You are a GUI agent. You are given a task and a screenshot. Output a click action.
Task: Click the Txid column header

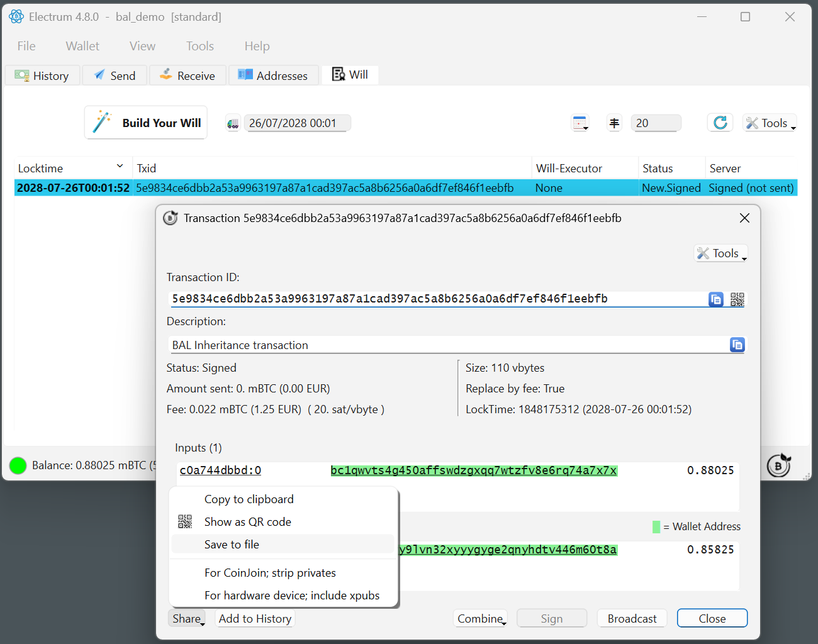pos(332,169)
